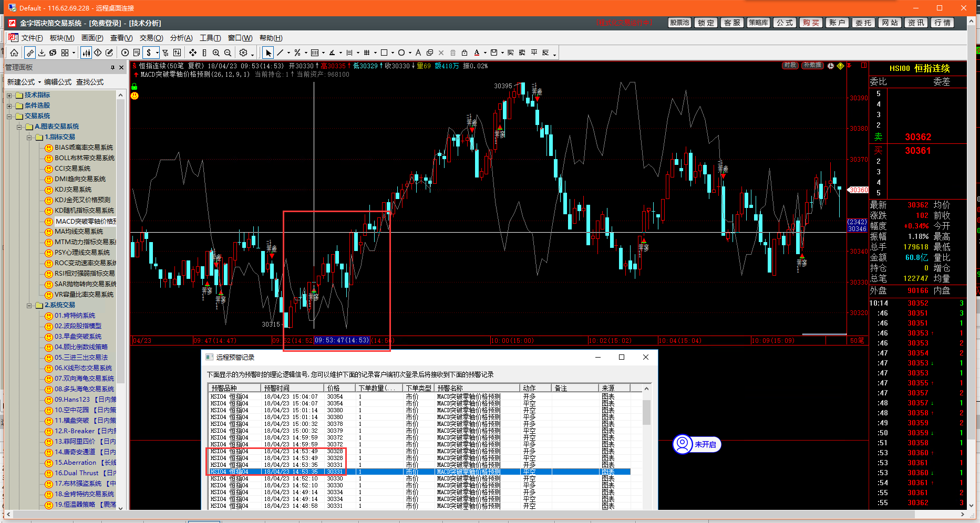980x523 pixels.
Task: Select the MACD突破零轴价格预测 tree item
Action: 85,221
